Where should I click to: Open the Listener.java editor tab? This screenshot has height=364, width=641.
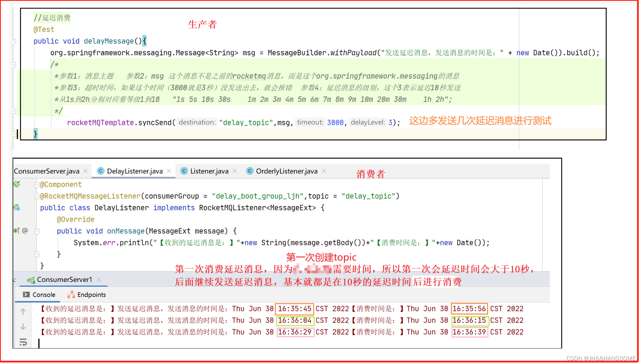(x=209, y=171)
